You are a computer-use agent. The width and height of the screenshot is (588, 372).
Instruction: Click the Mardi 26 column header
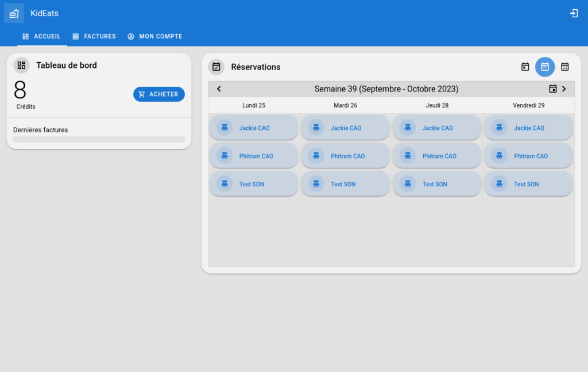(x=345, y=105)
